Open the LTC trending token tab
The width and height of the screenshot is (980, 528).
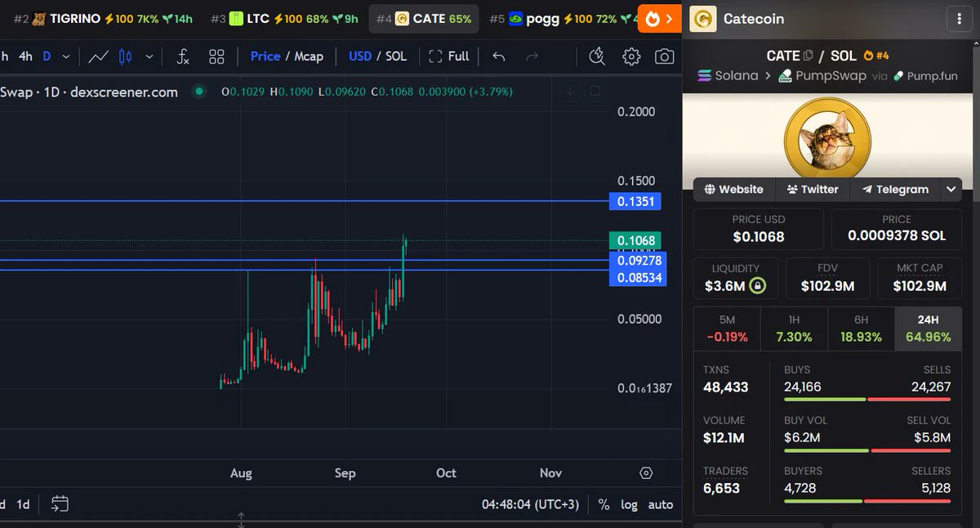pyautogui.click(x=283, y=18)
